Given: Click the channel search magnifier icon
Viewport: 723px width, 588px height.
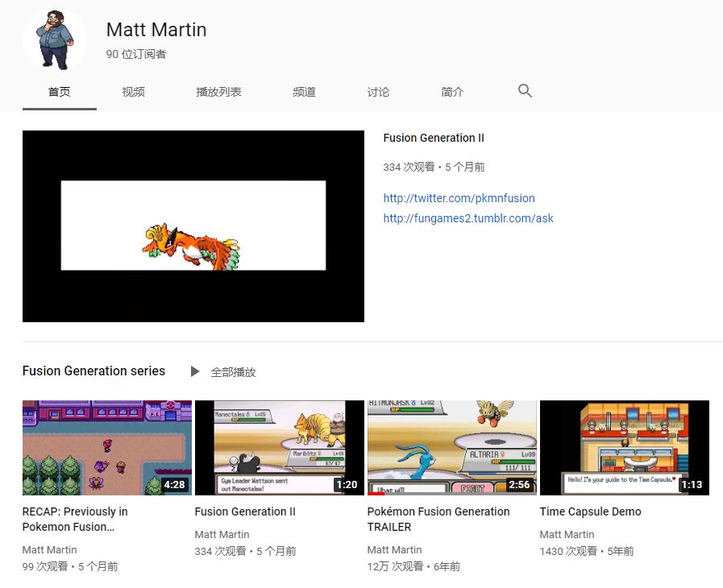Looking at the screenshot, I should tap(525, 91).
